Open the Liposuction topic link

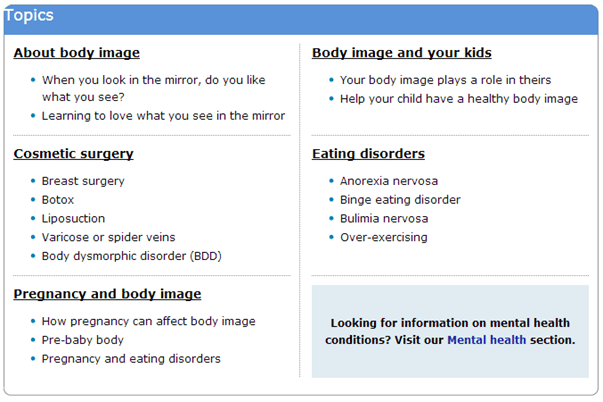click(x=73, y=219)
